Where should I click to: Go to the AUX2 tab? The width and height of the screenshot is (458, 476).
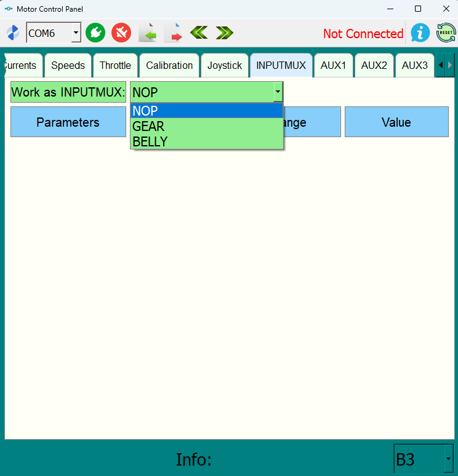point(374,65)
